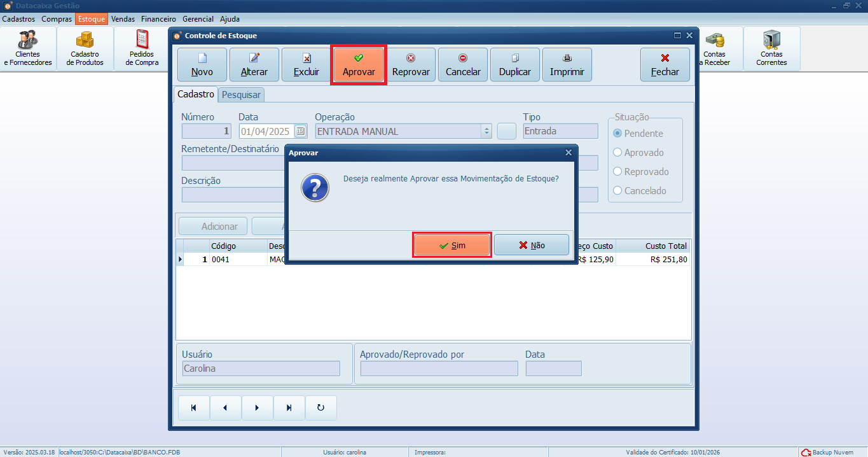Open the Data calendar picker
Screen dimensions: 868x457
coord(301,131)
